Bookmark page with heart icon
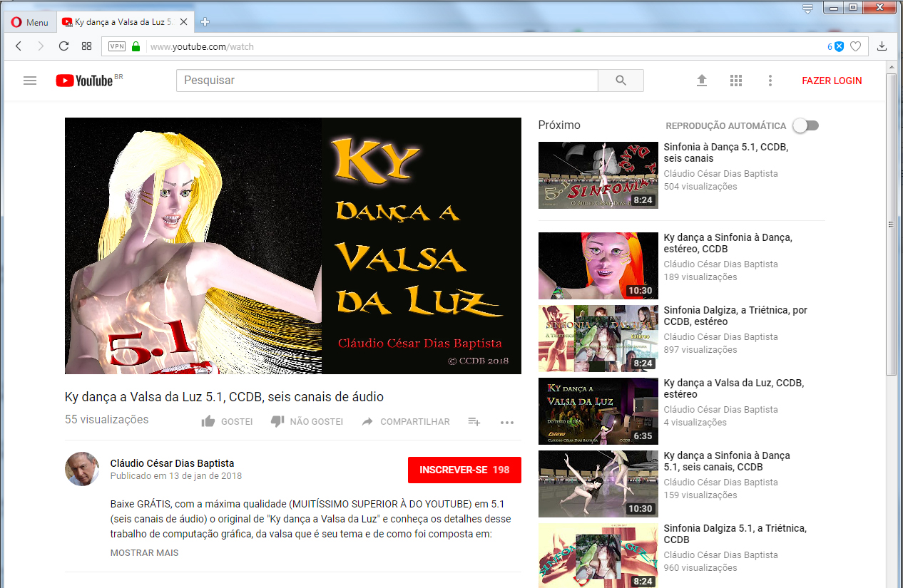This screenshot has width=903, height=588. point(856,46)
